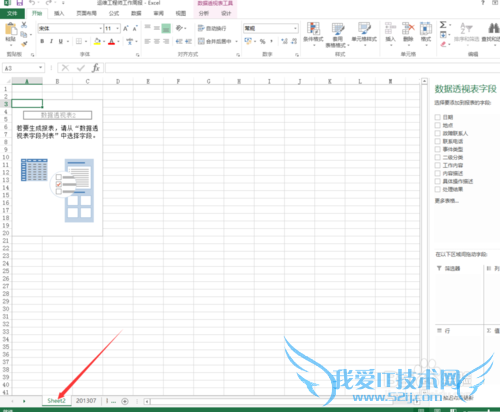500x412 pixels.
Task: Toggle Bold formatting
Action: tap(42, 41)
